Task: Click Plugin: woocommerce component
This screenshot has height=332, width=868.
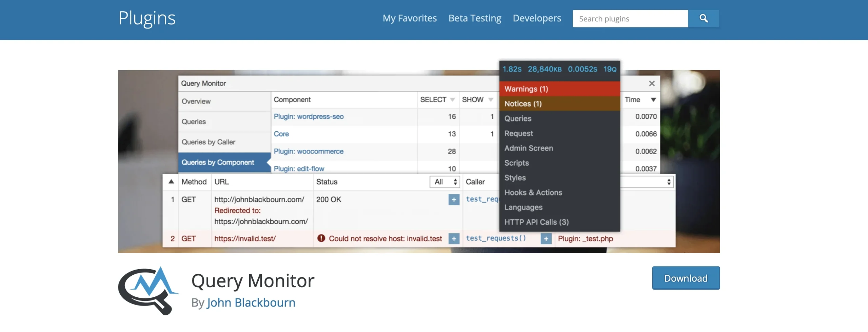Action: click(309, 151)
